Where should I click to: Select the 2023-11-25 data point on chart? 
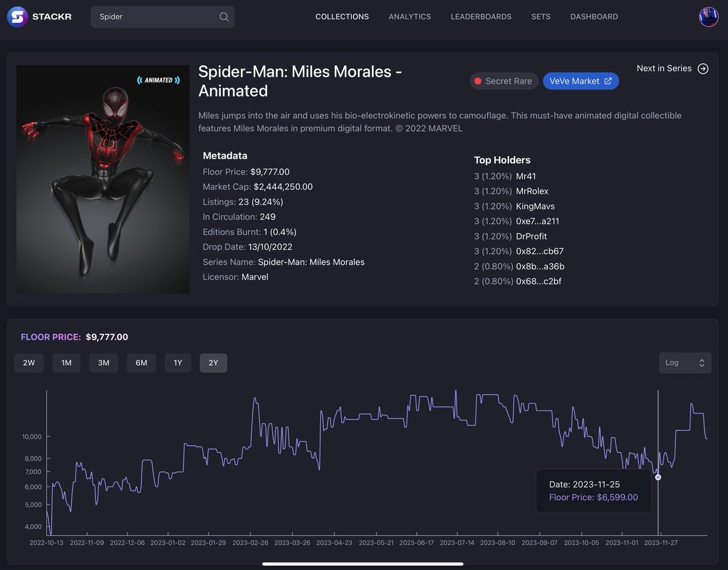coord(658,477)
